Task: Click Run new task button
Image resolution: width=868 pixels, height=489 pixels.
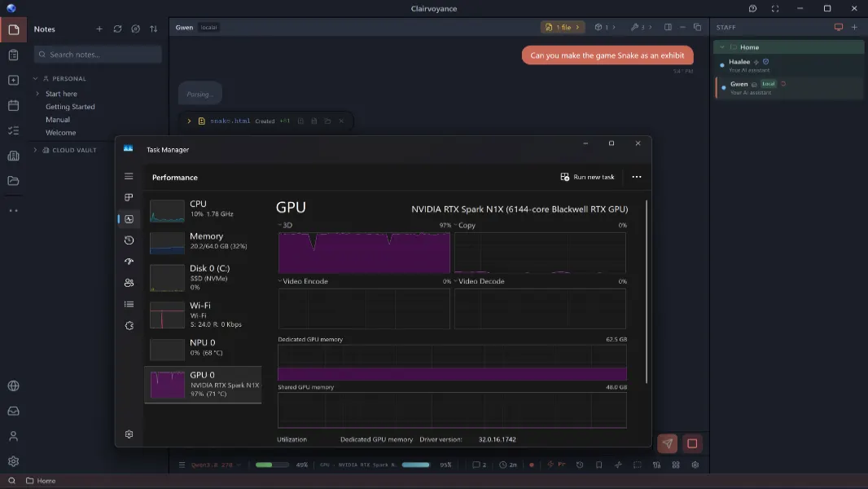Action: click(x=587, y=177)
